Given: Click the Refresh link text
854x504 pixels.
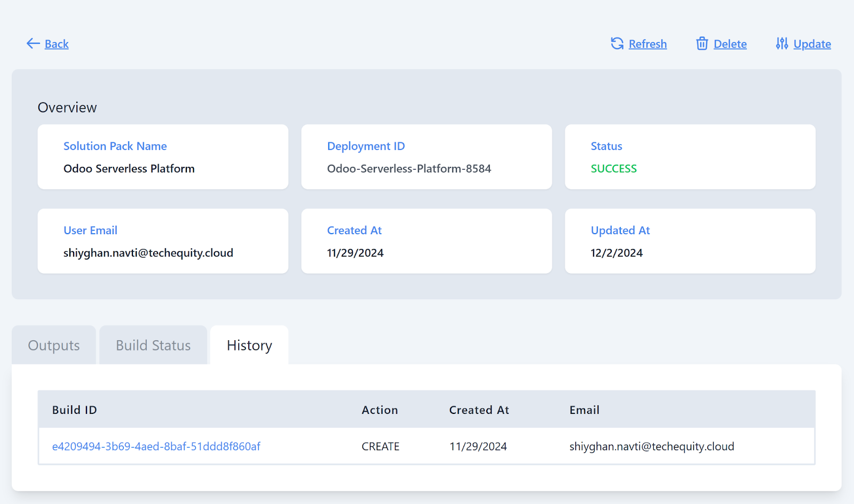Looking at the screenshot, I should [x=647, y=44].
